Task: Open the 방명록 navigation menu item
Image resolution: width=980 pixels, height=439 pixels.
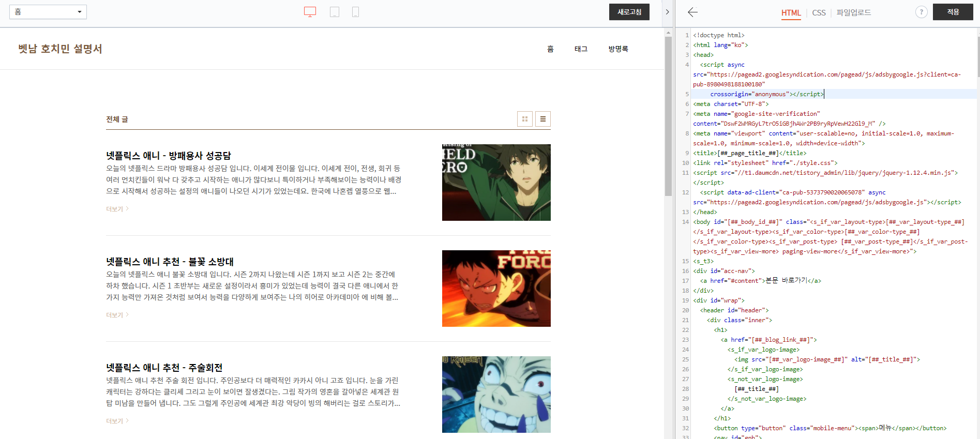Action: 618,49
